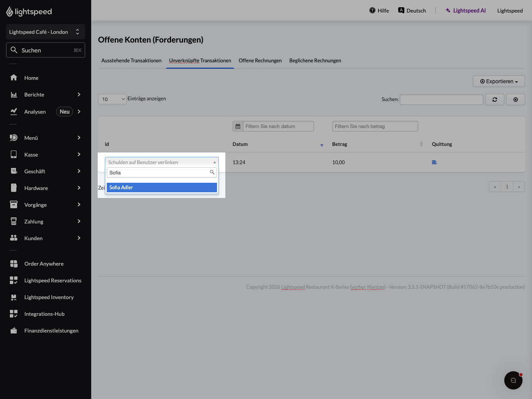Click the Integrations-Hub icon

(x=14, y=314)
